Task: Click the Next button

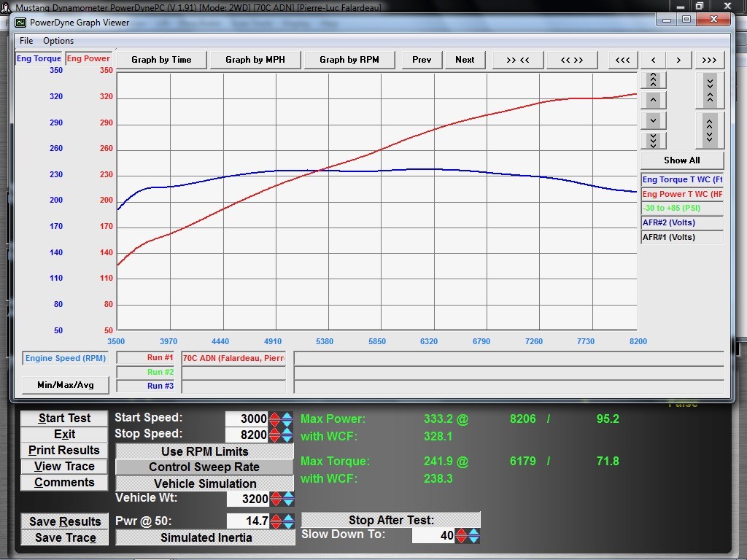Action: tap(465, 60)
